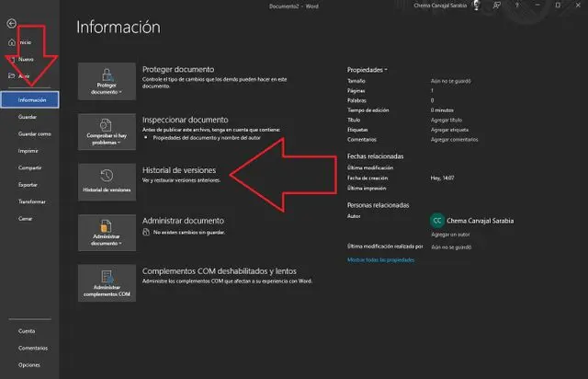Click the Administrar documento icon
This screenshot has height=379, width=588.
pyautogui.click(x=107, y=225)
